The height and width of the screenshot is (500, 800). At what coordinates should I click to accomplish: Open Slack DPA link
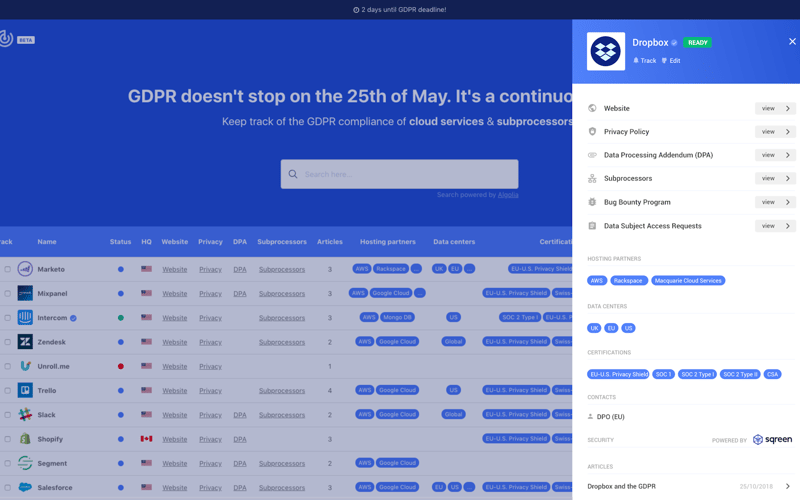[240, 415]
